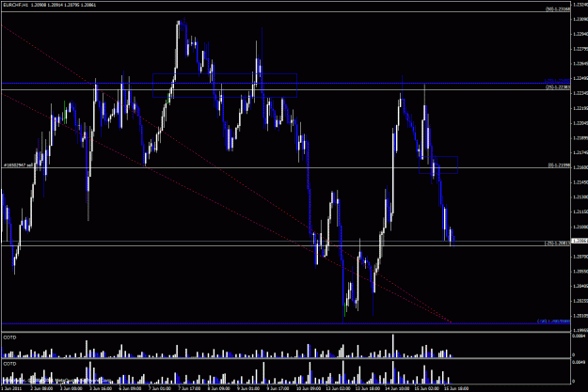
Task: Click the 2 Jun 08:00 time label
Action: [x=41, y=388]
